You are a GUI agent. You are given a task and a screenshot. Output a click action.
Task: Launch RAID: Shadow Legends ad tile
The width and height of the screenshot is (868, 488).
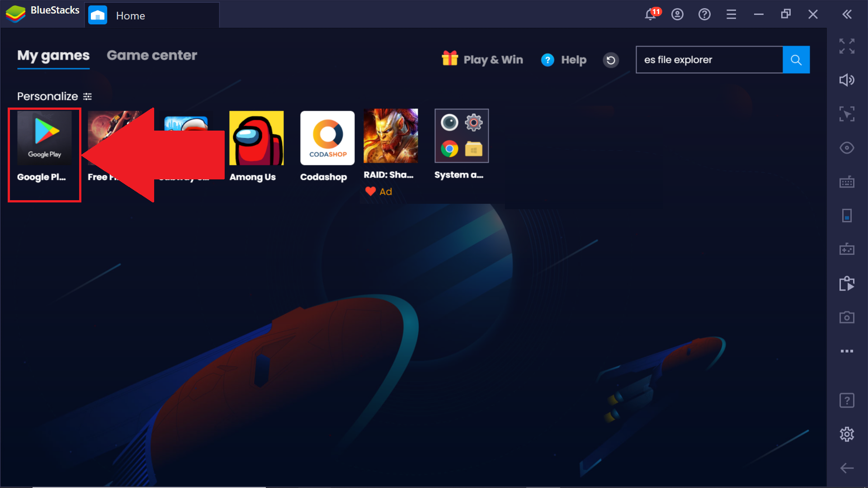click(391, 136)
